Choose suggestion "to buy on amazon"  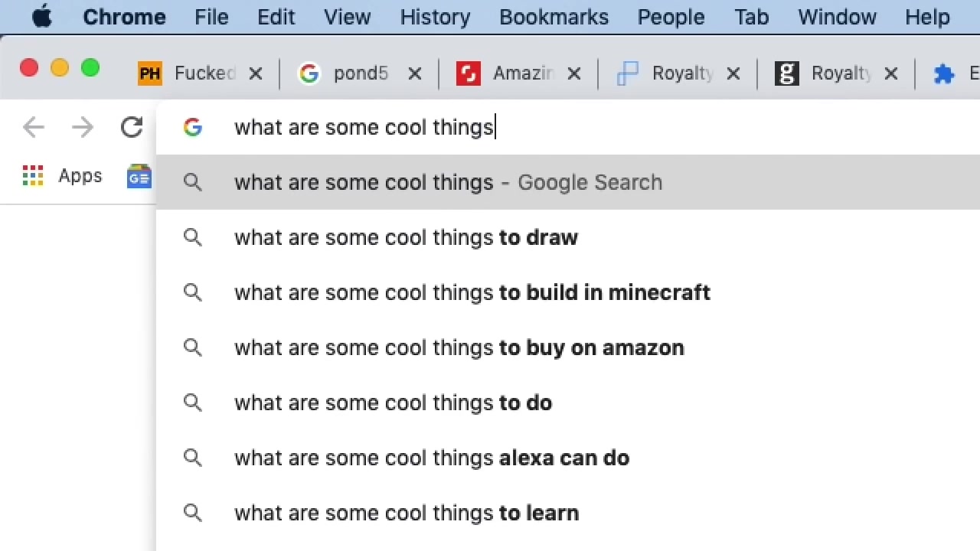click(x=568, y=347)
